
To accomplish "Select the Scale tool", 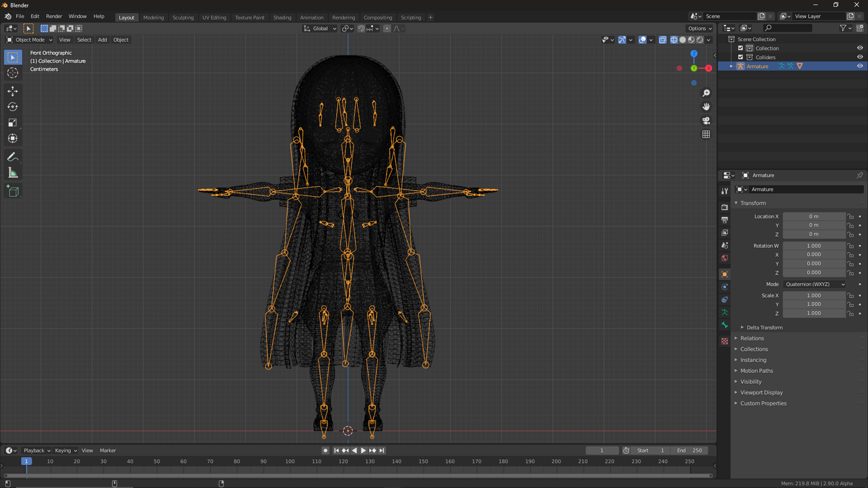I will (13, 123).
